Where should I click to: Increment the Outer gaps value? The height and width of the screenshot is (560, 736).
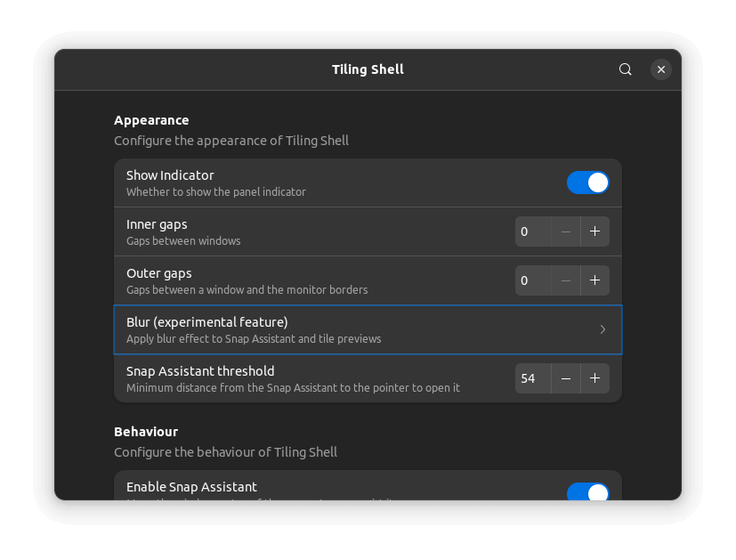[x=594, y=280]
